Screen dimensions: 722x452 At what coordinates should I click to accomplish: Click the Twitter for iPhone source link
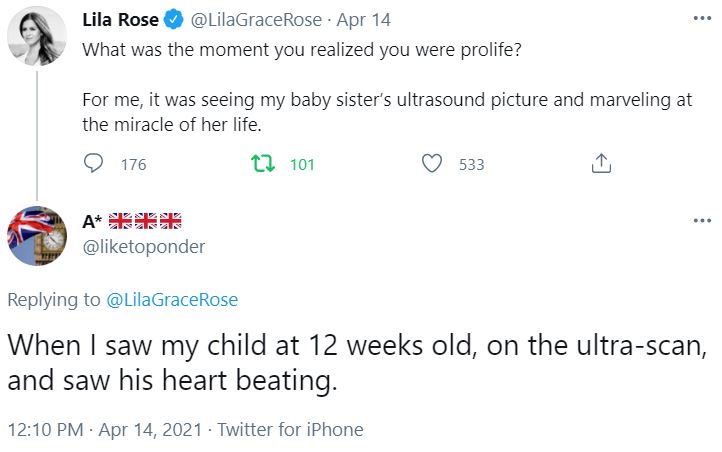(x=290, y=430)
